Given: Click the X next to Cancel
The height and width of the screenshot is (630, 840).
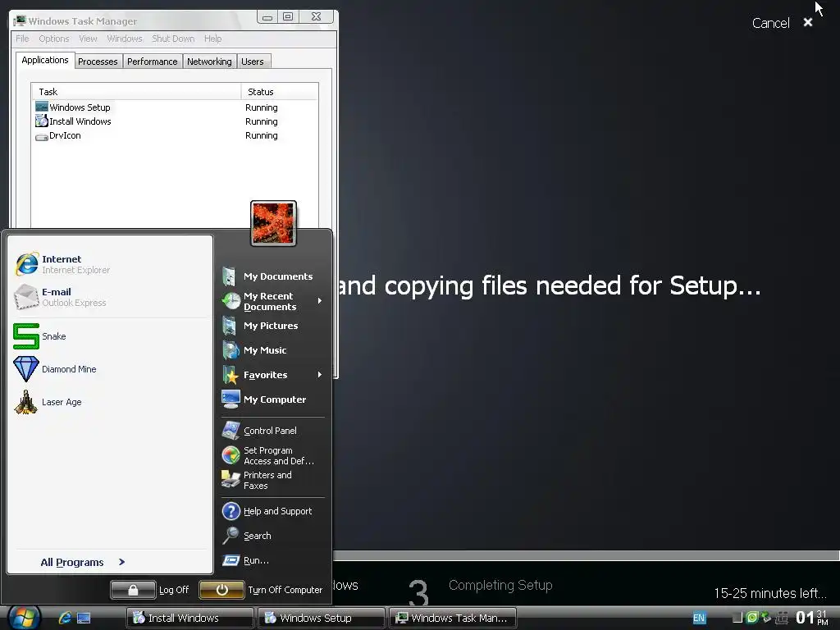Looking at the screenshot, I should (808, 22).
